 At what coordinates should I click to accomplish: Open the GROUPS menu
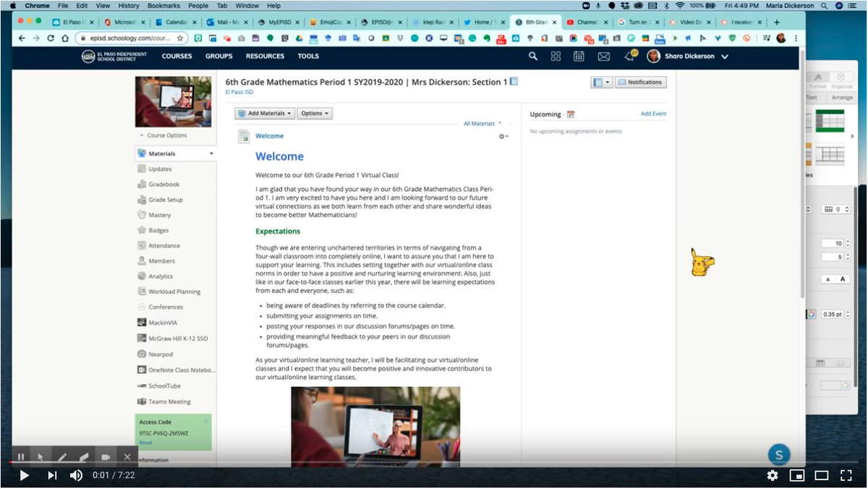pos(218,56)
